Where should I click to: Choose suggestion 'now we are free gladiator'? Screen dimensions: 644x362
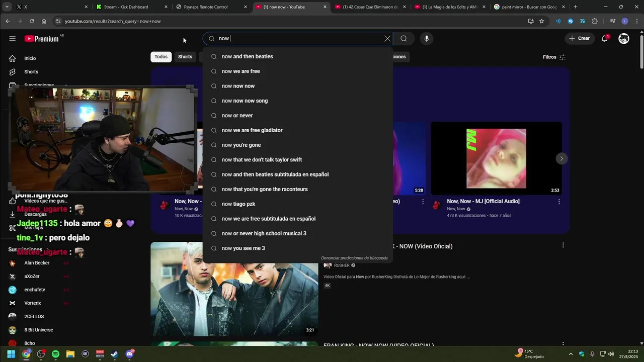(x=297, y=130)
